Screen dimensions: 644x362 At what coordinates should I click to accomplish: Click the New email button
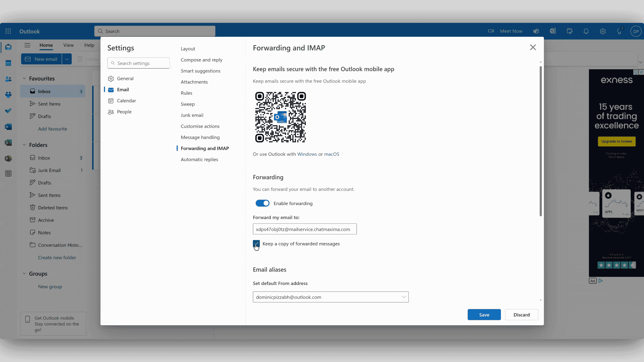[41, 59]
